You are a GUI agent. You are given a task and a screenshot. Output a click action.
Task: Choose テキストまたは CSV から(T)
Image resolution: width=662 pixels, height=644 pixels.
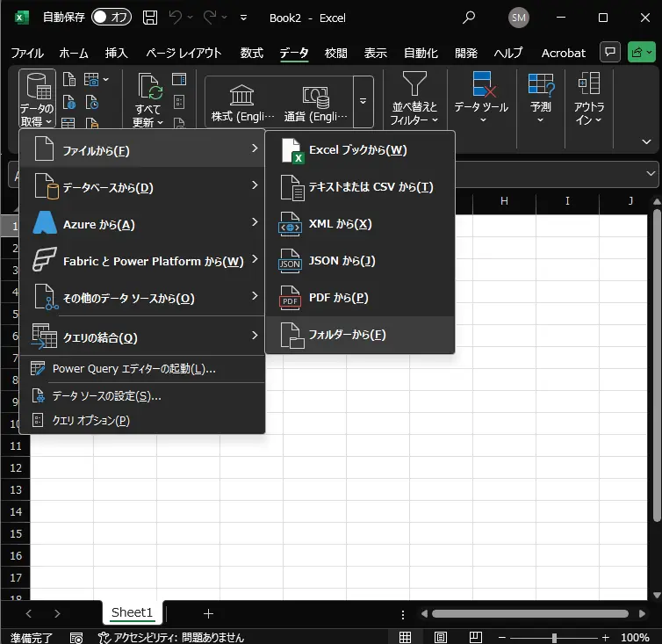click(360, 187)
